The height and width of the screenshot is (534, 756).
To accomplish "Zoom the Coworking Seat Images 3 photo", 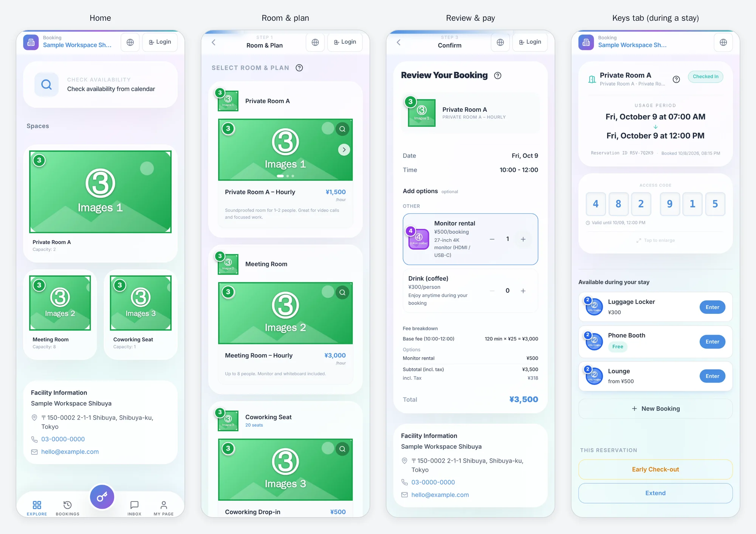I will pos(342,449).
